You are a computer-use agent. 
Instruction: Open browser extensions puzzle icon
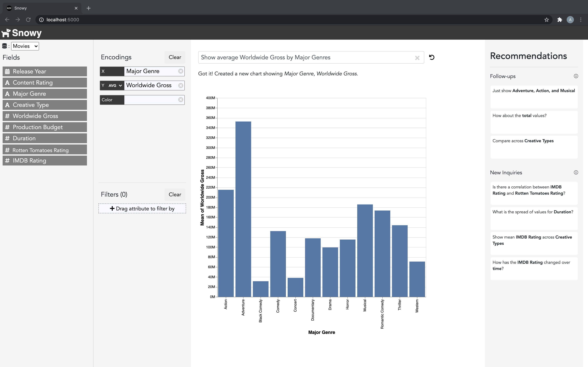pyautogui.click(x=560, y=20)
